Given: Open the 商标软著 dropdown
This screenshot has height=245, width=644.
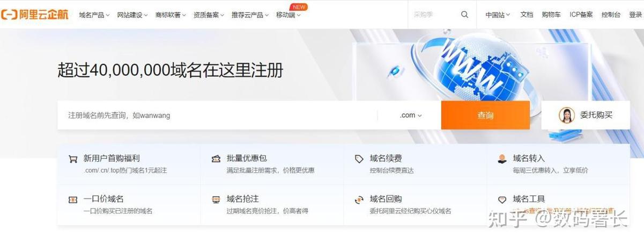Looking at the screenshot, I should click(171, 15).
